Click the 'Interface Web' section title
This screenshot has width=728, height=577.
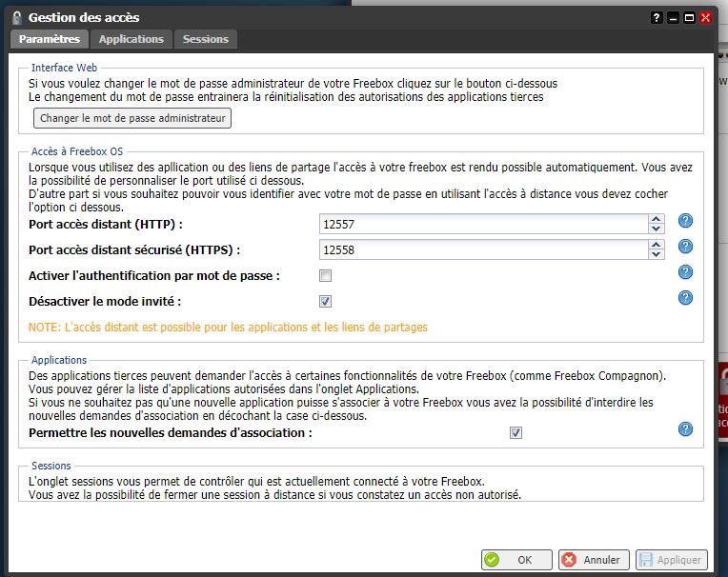pyautogui.click(x=64, y=68)
